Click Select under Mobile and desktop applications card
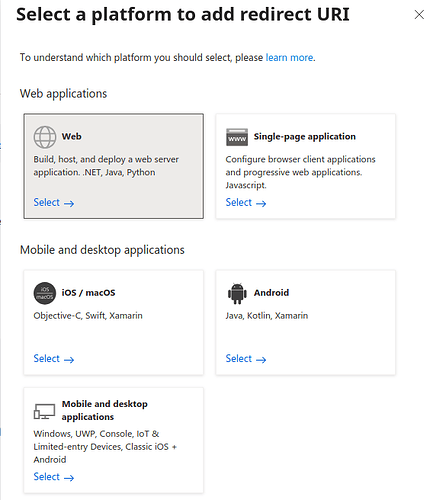The height and width of the screenshot is (500, 445). pos(54,477)
